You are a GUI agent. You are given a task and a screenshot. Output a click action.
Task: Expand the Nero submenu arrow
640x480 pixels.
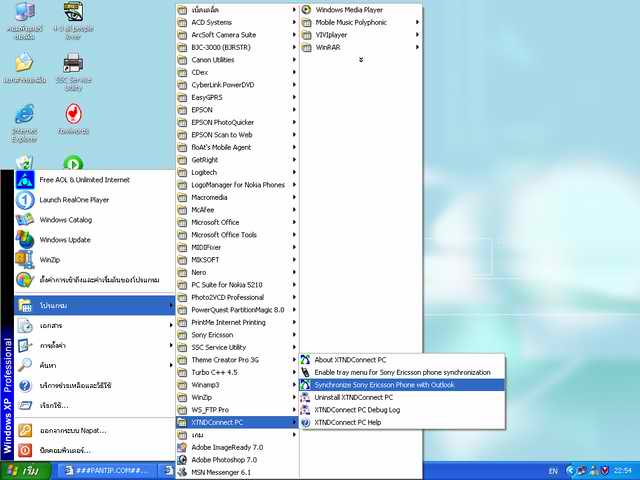tap(294, 272)
